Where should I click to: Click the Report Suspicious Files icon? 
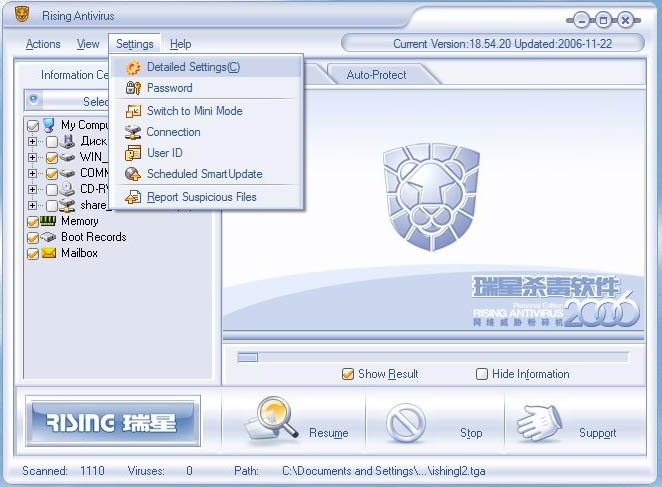[133, 197]
